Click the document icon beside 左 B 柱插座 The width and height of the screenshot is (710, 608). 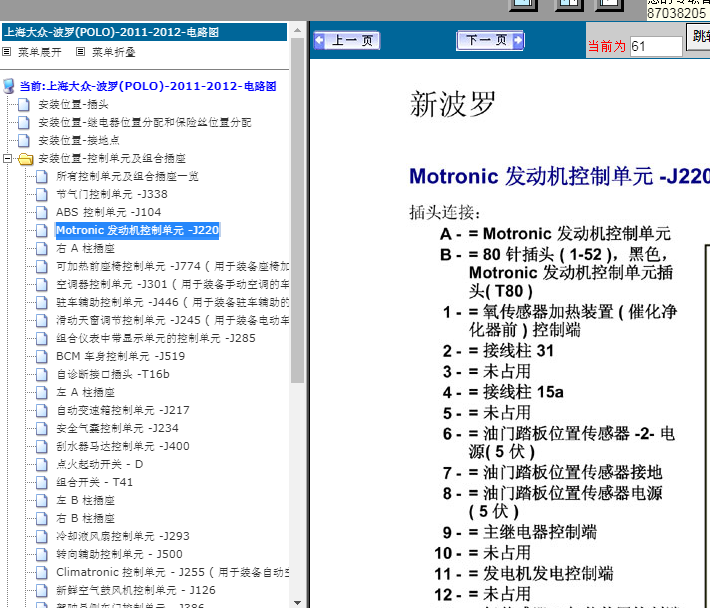(x=42, y=500)
